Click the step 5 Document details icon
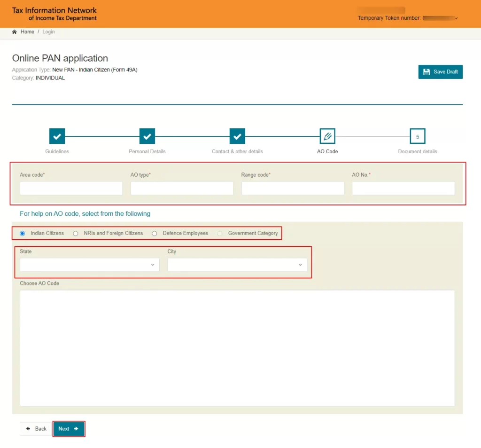The height and width of the screenshot is (448, 481). pos(418,136)
